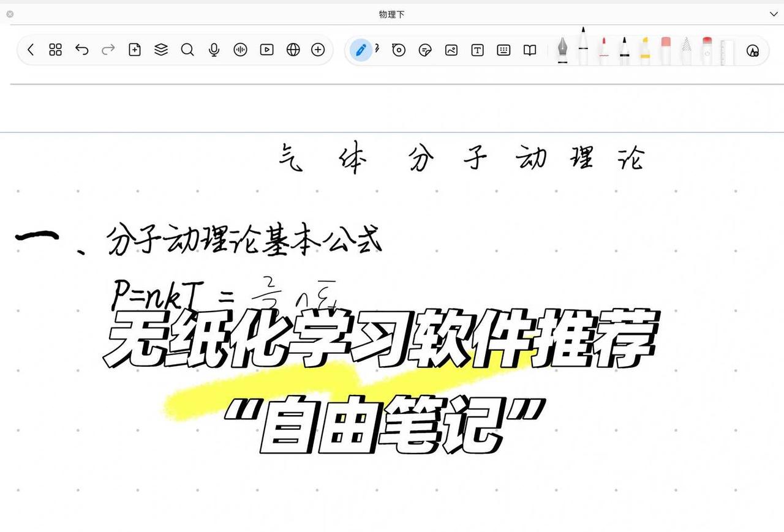
Task: Pick the raised black marker pen
Action: [x=583, y=45]
